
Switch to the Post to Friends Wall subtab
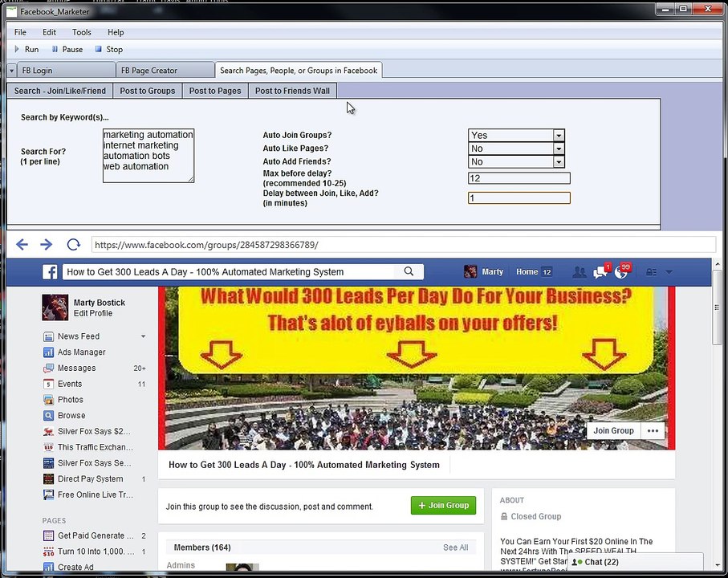[292, 91]
